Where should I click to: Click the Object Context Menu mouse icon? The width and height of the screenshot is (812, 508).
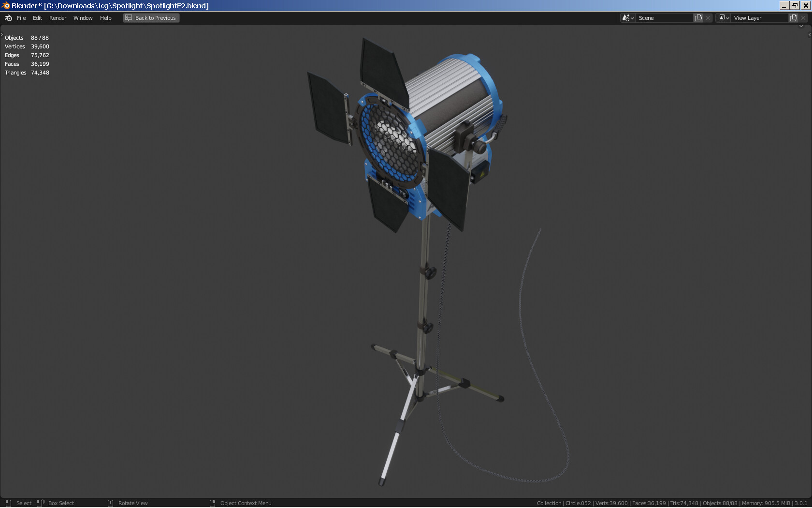click(213, 503)
